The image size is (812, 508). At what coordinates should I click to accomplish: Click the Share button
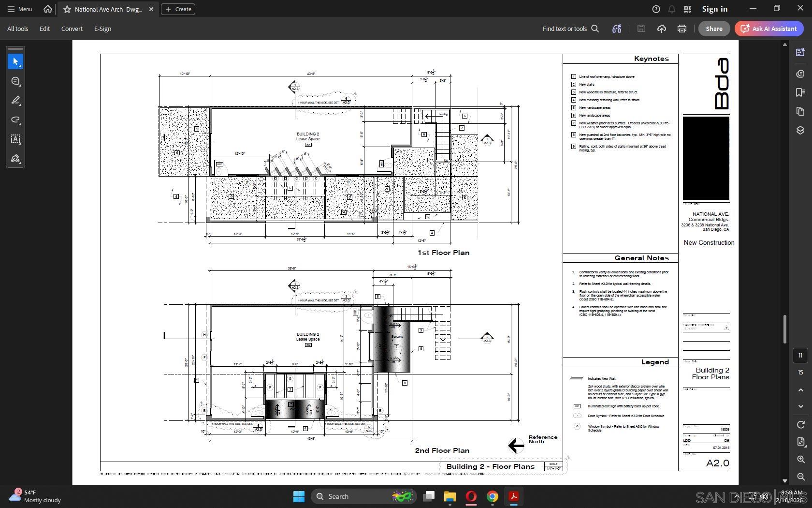(x=714, y=29)
